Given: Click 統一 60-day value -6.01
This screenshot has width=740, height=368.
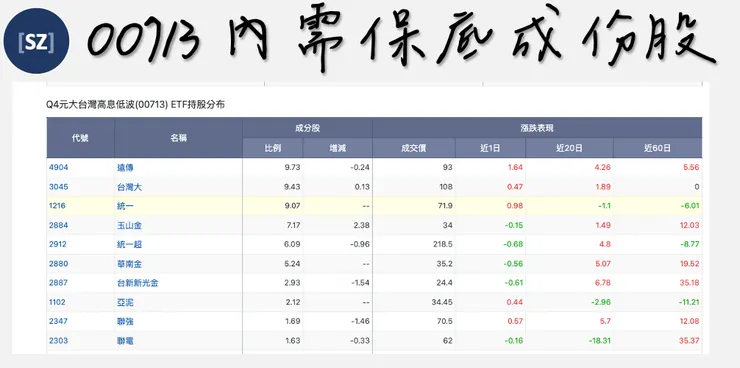Looking at the screenshot, I should (x=690, y=206).
